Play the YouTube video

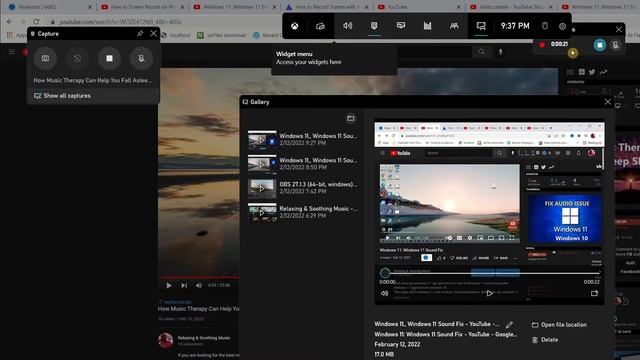pyautogui.click(x=169, y=285)
